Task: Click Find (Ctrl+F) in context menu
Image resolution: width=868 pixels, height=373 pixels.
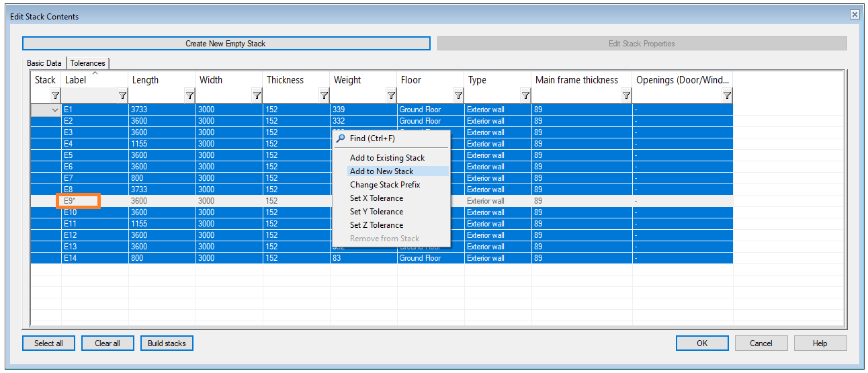Action: click(x=372, y=138)
